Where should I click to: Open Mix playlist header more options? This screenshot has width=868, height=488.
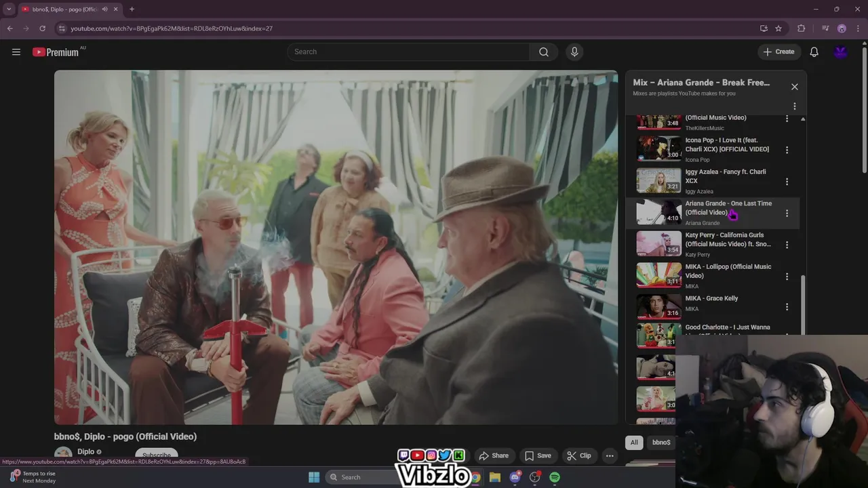coord(795,106)
